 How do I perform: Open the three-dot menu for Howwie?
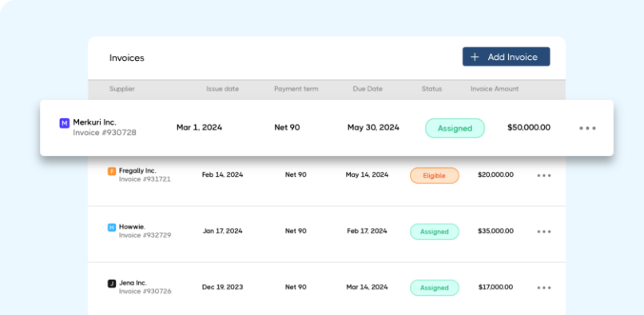click(544, 232)
